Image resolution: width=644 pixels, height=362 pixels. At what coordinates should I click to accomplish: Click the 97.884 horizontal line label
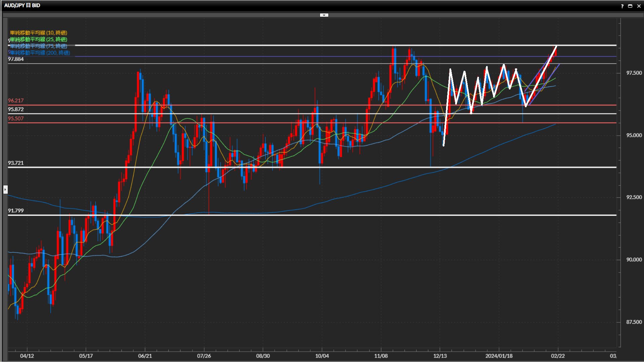point(16,59)
